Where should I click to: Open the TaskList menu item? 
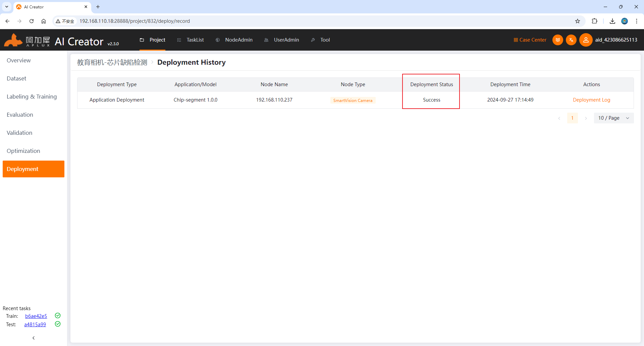pos(191,40)
